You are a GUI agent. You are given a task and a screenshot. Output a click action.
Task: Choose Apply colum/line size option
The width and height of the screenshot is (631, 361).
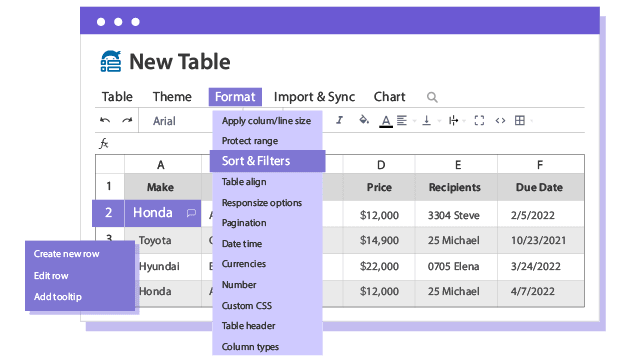point(267,121)
